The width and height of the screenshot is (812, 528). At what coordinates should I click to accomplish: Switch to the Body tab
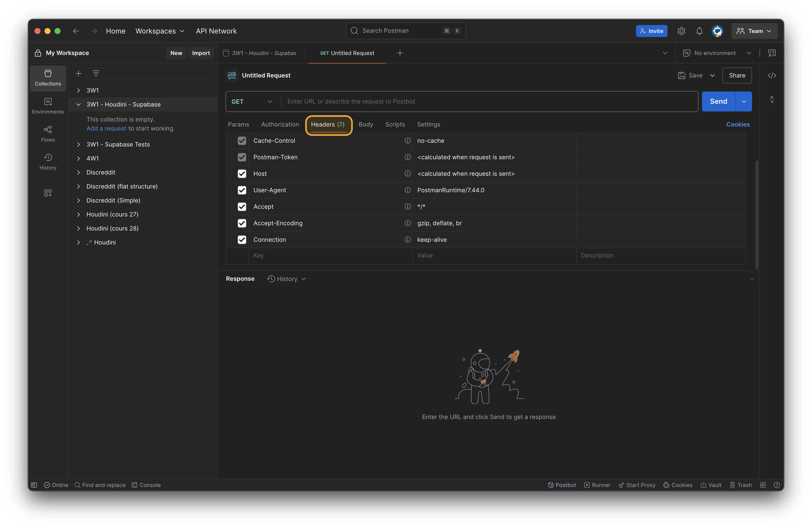pyautogui.click(x=366, y=124)
